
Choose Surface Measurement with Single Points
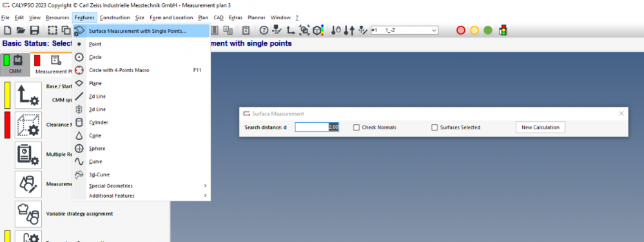[x=141, y=31]
